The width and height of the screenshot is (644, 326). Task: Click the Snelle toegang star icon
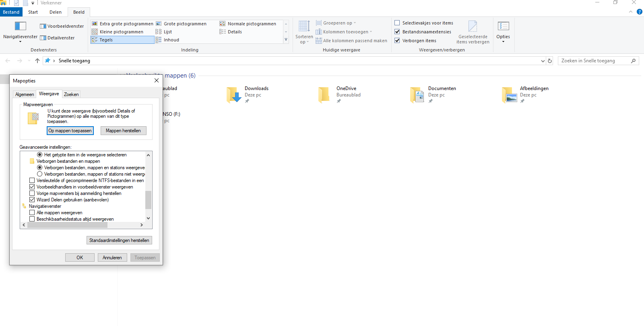[x=48, y=61]
